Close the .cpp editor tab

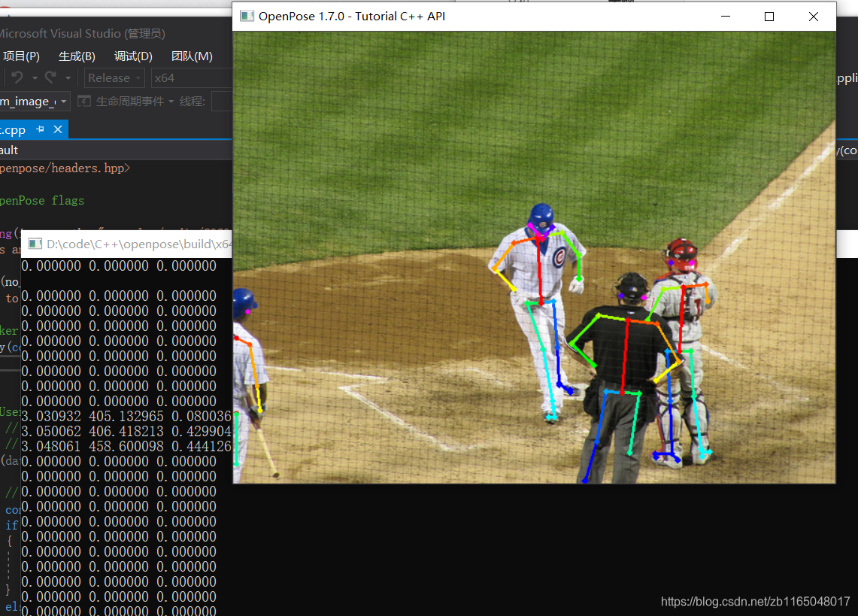[58, 129]
